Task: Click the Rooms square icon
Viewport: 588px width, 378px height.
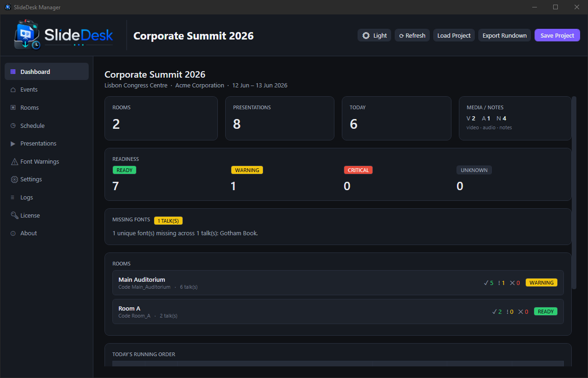Action: coord(13,107)
